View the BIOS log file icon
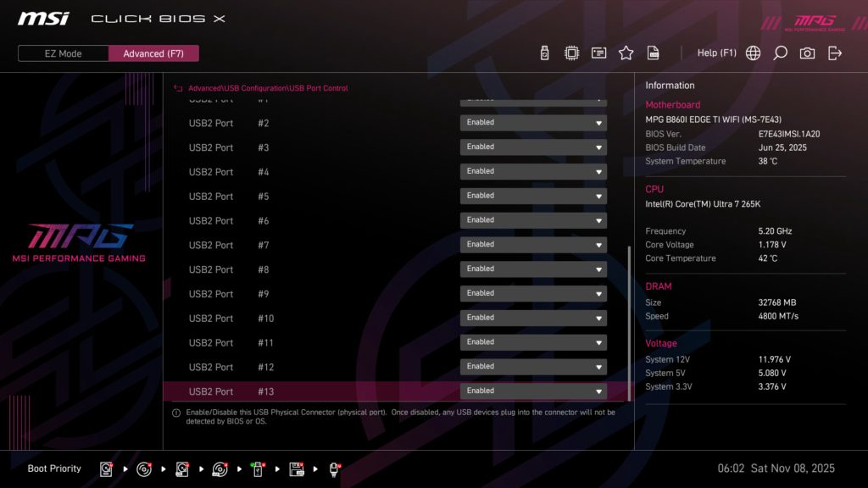The width and height of the screenshot is (868, 488). tap(653, 52)
